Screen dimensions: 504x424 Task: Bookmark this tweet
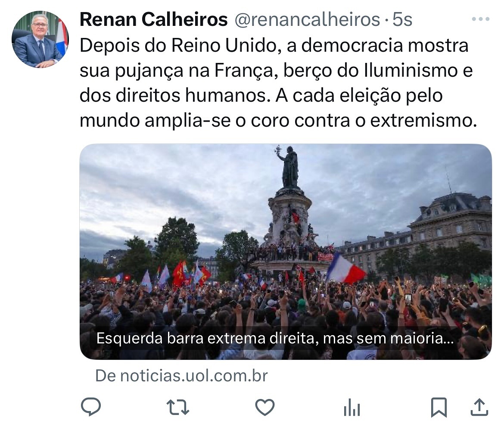[x=439, y=407]
